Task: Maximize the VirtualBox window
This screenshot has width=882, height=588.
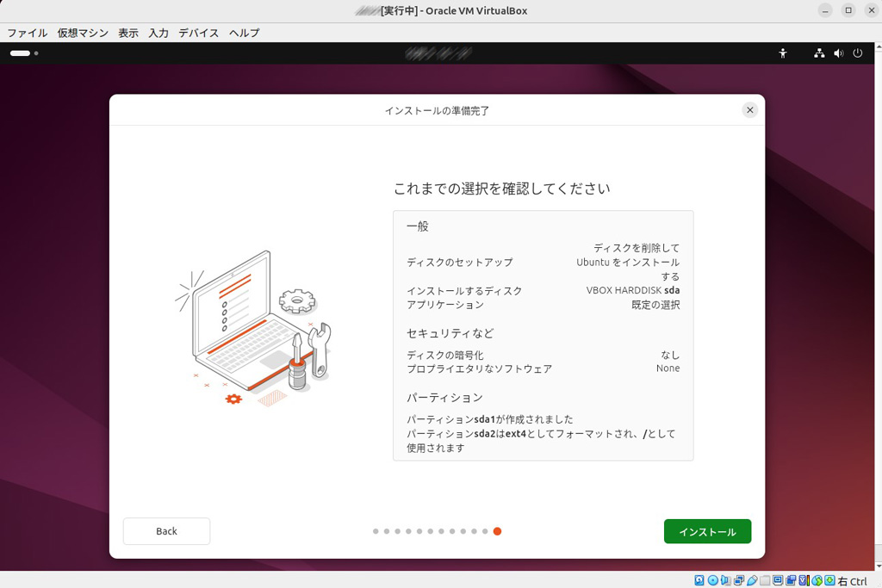Action: coord(848,10)
